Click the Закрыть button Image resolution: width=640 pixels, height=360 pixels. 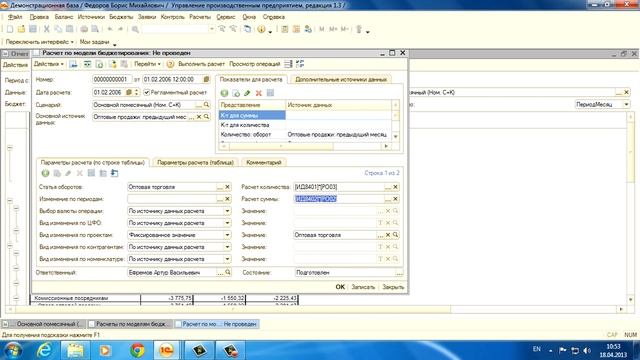tap(393, 287)
